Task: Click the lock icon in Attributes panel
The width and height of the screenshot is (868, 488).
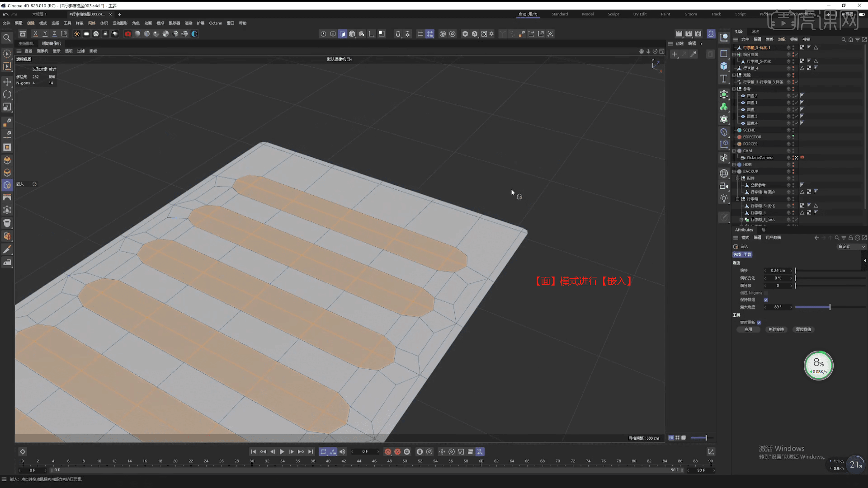Action: pyautogui.click(x=850, y=238)
